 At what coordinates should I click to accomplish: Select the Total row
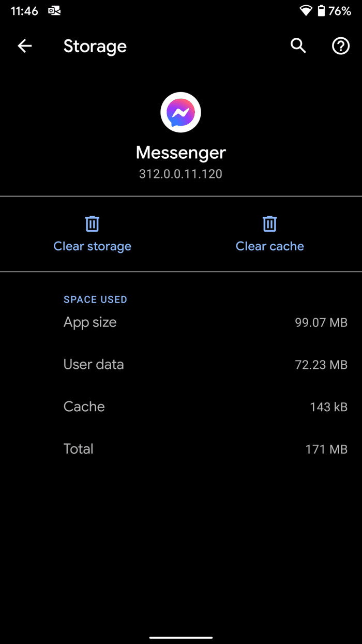[x=181, y=449]
